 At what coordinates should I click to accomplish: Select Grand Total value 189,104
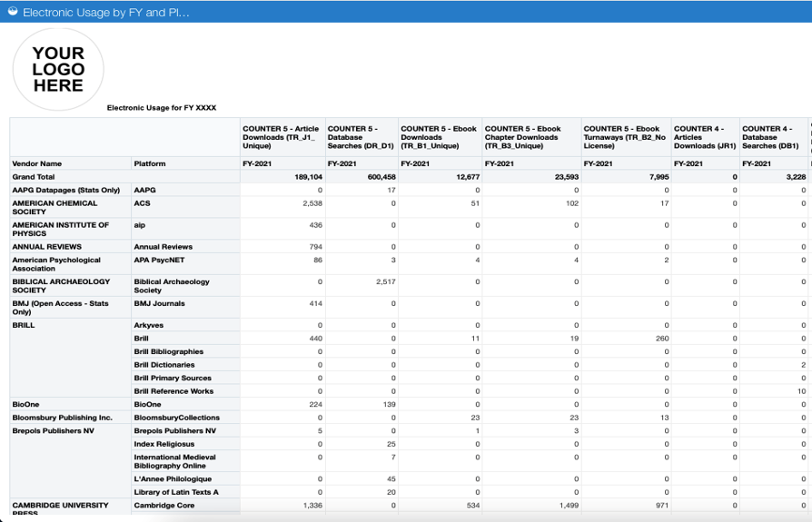(308, 177)
